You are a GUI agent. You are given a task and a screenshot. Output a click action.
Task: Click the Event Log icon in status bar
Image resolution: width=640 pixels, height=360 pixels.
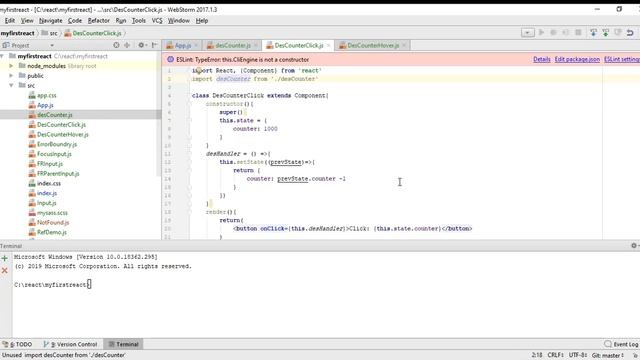click(x=608, y=344)
